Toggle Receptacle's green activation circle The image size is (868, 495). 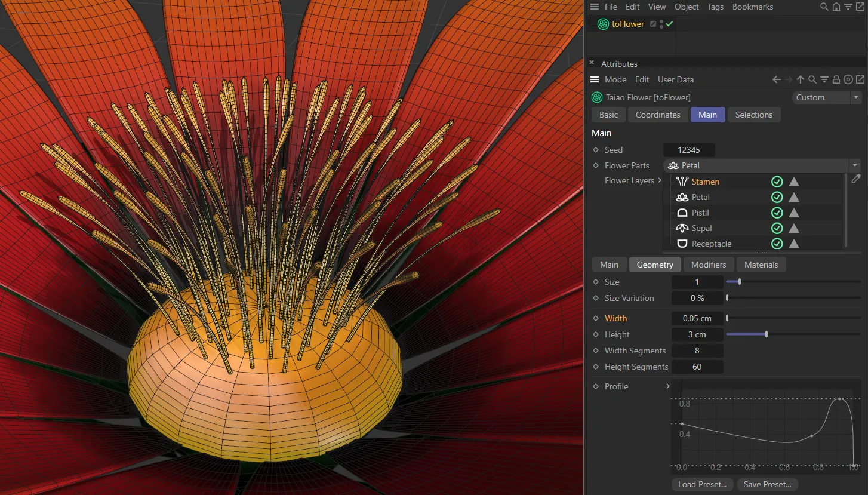coord(777,244)
